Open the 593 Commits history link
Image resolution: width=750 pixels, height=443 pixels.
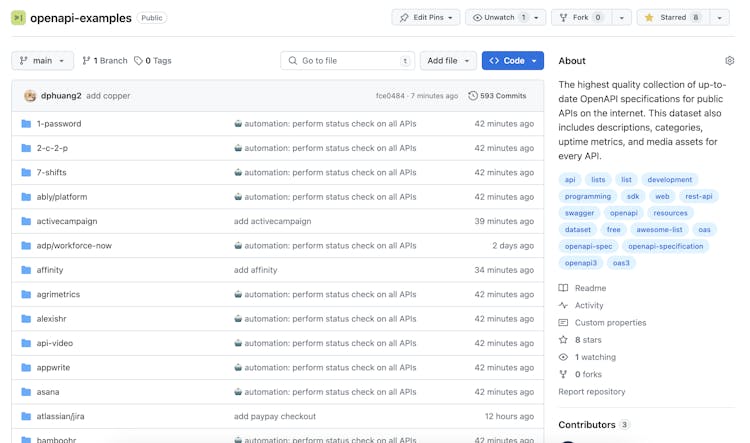click(497, 96)
